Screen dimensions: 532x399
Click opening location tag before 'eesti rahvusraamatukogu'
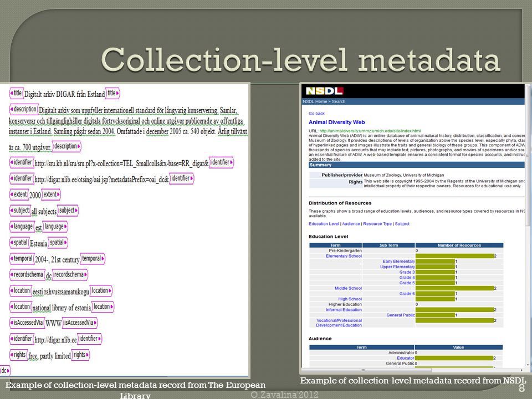[x=20, y=290]
